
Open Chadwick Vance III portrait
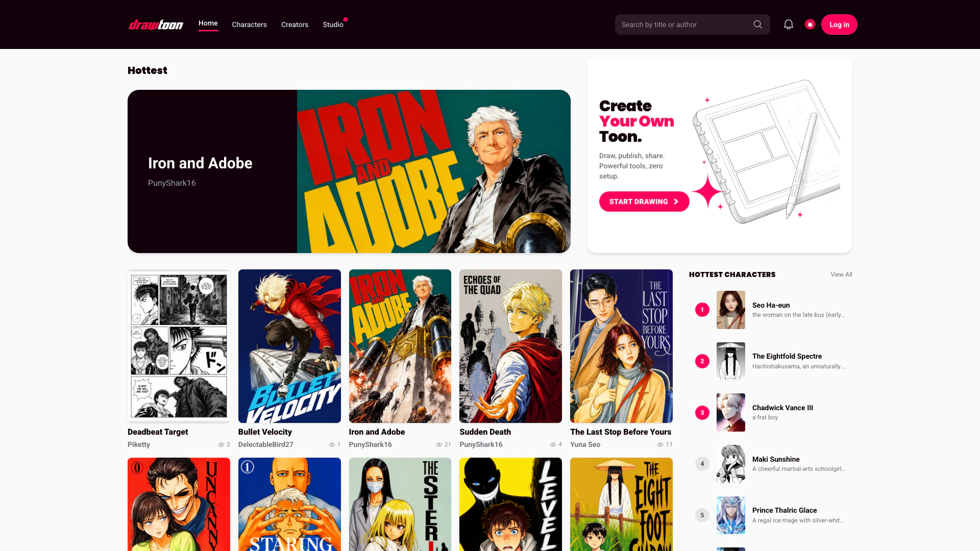pyautogui.click(x=731, y=413)
